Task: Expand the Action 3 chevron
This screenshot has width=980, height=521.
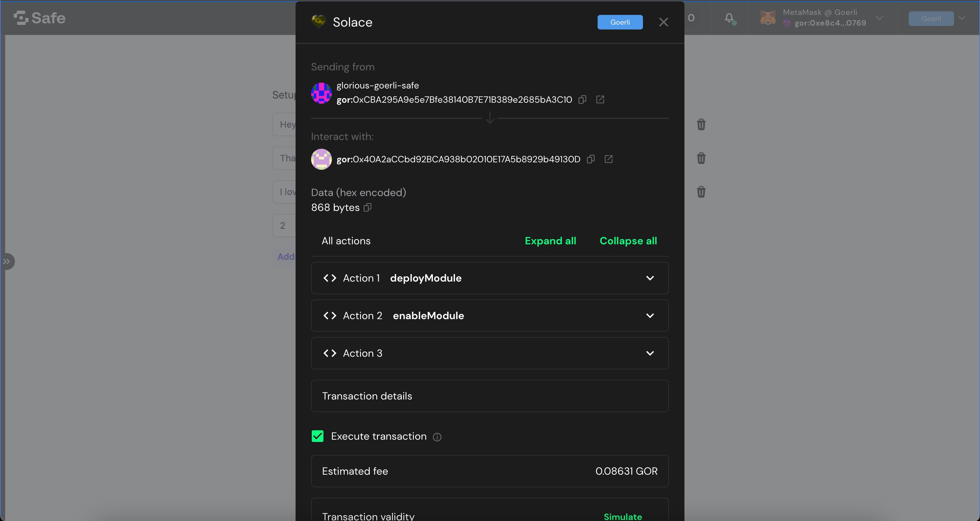Action: 650,353
